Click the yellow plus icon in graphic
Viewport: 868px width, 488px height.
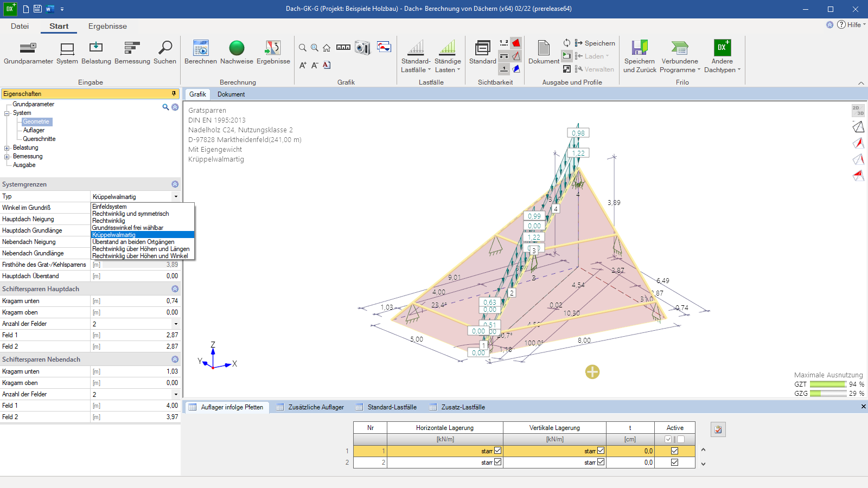tap(592, 372)
